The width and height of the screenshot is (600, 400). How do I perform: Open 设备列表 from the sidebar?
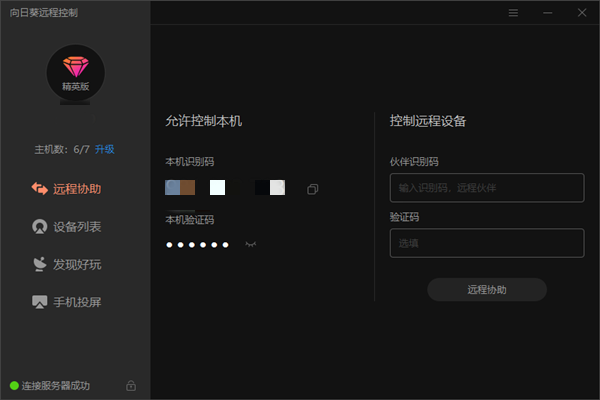67,227
